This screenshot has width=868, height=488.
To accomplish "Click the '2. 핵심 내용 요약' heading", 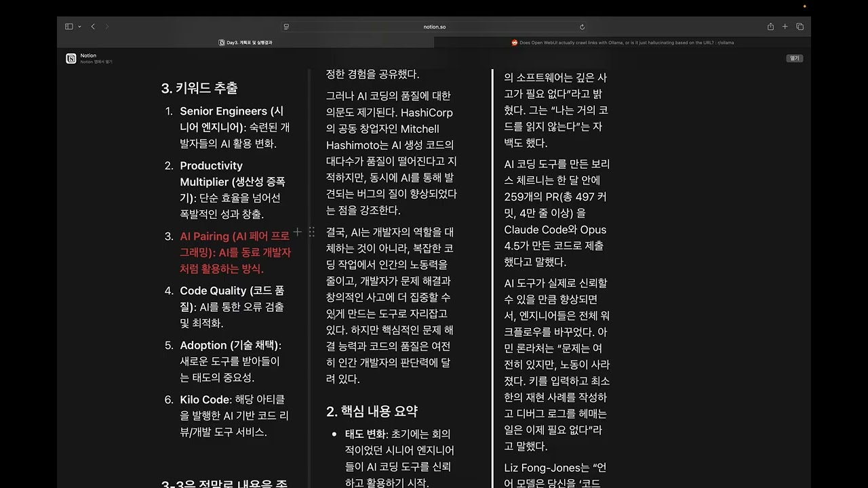I will pos(372,411).
